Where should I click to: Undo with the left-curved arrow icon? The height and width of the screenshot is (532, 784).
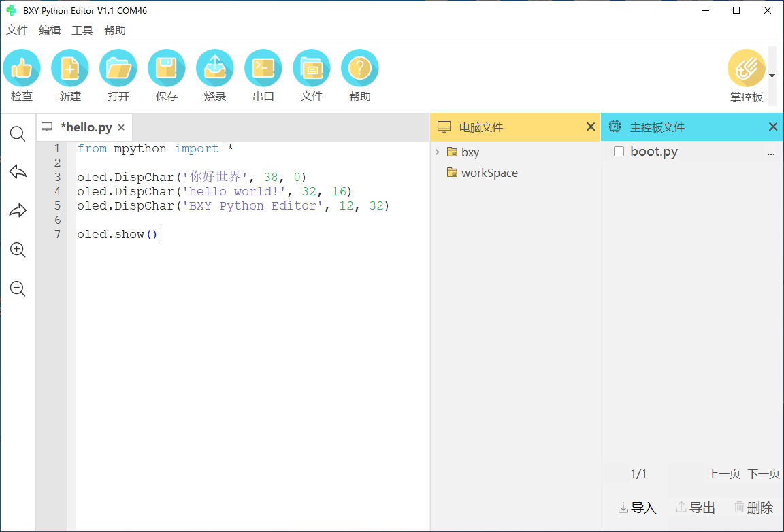[18, 172]
